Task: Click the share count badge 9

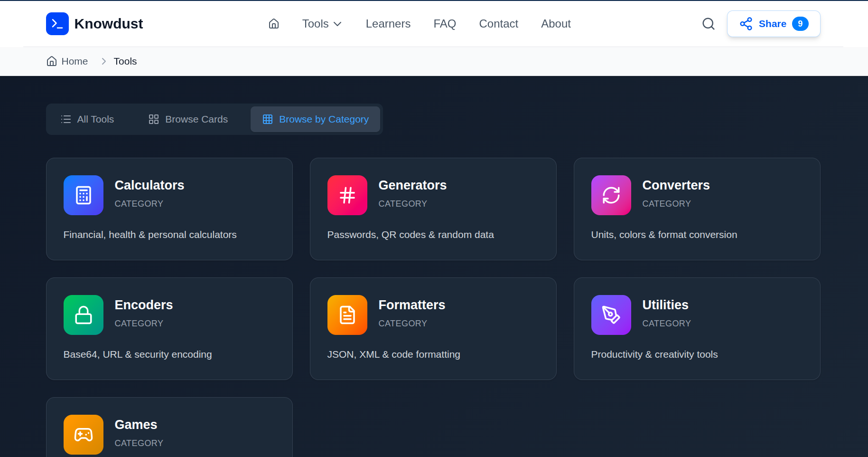Action: (800, 24)
